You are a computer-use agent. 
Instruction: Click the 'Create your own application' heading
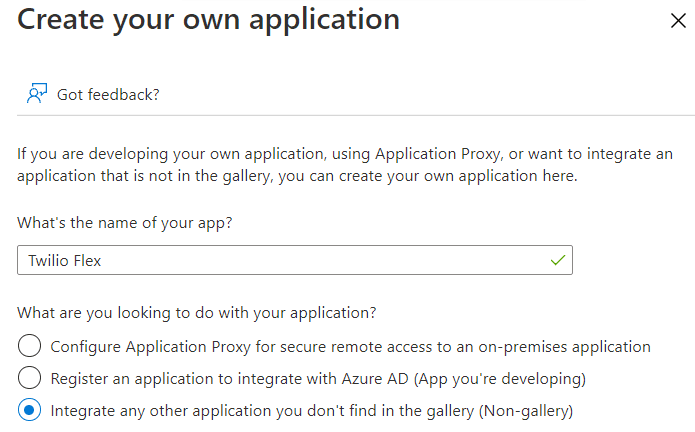pos(208,19)
